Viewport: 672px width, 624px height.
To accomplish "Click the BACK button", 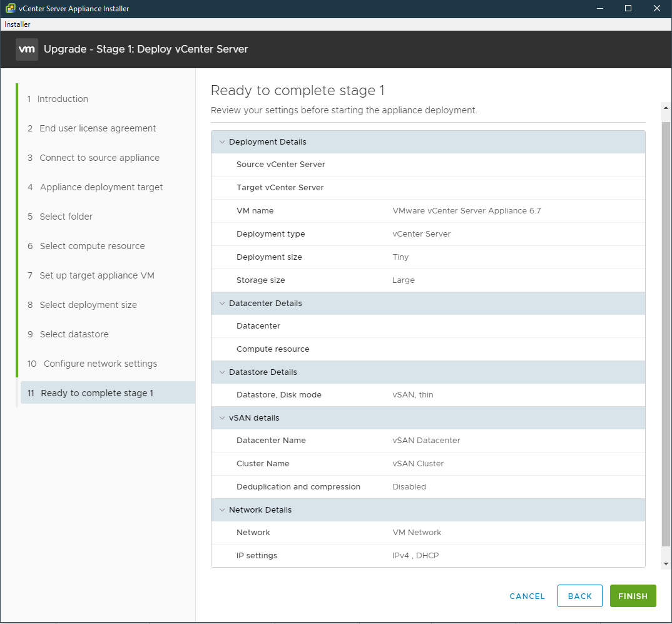I will [579, 596].
